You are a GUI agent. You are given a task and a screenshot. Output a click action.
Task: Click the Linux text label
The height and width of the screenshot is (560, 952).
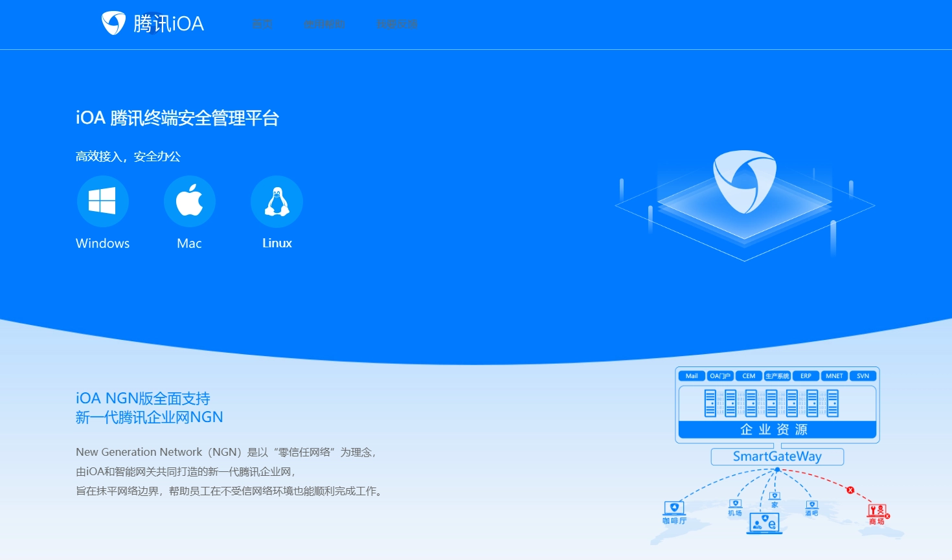277,243
